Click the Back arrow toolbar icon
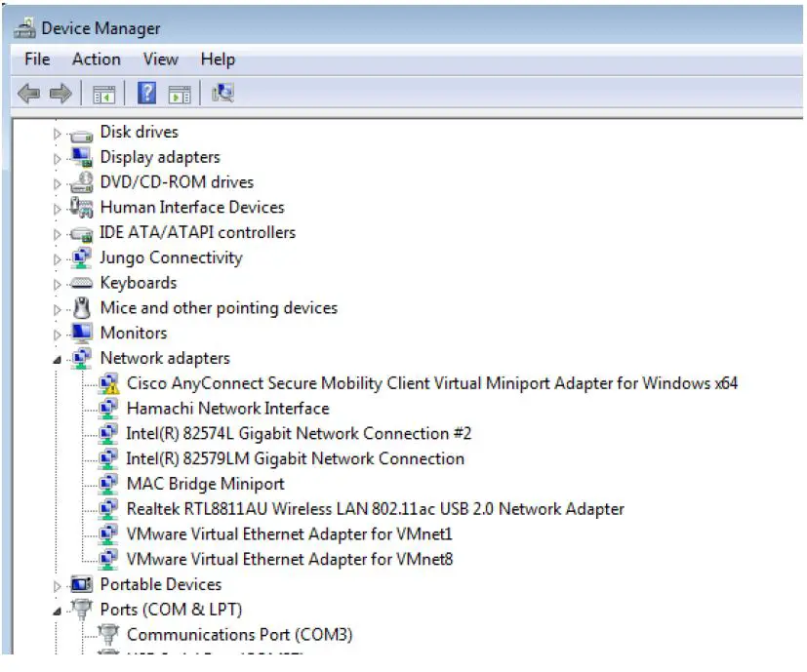 click(x=29, y=94)
